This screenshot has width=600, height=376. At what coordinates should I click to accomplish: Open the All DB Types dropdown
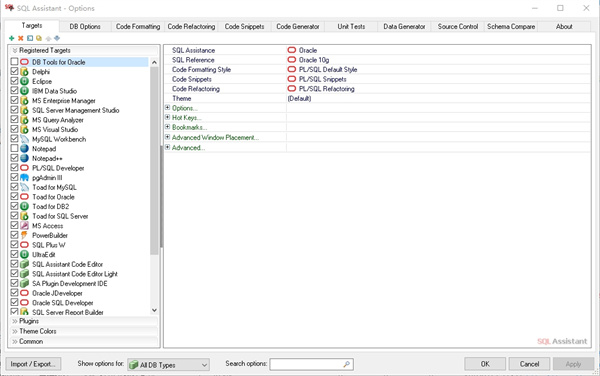click(168, 365)
